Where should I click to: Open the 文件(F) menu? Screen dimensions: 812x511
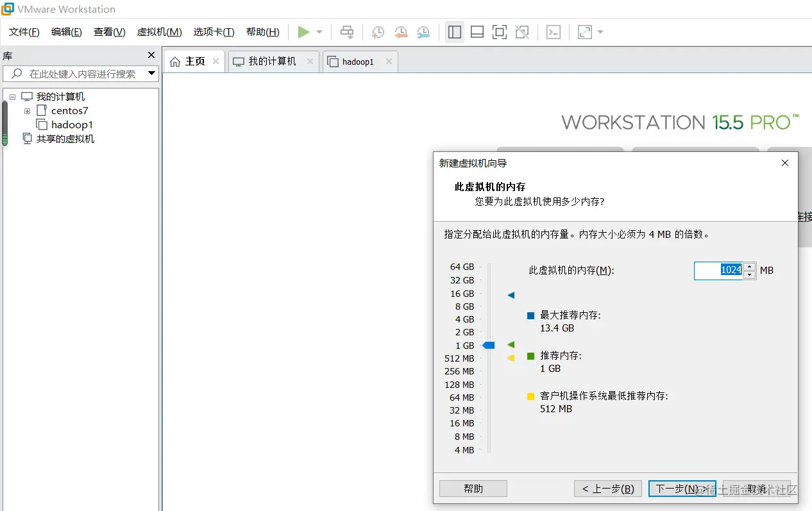click(24, 32)
